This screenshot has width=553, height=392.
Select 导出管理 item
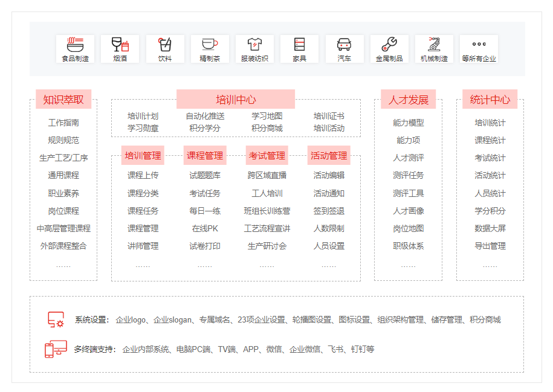pos(490,246)
